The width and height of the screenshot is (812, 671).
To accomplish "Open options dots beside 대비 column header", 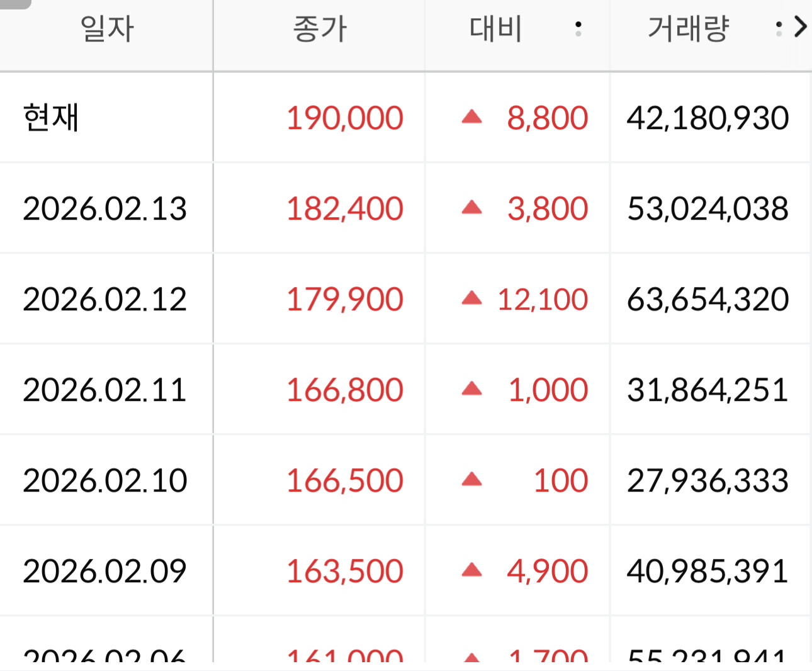I will (x=578, y=28).
